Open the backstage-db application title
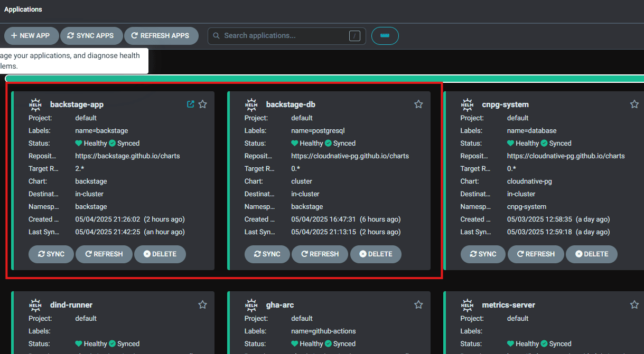 tap(291, 104)
